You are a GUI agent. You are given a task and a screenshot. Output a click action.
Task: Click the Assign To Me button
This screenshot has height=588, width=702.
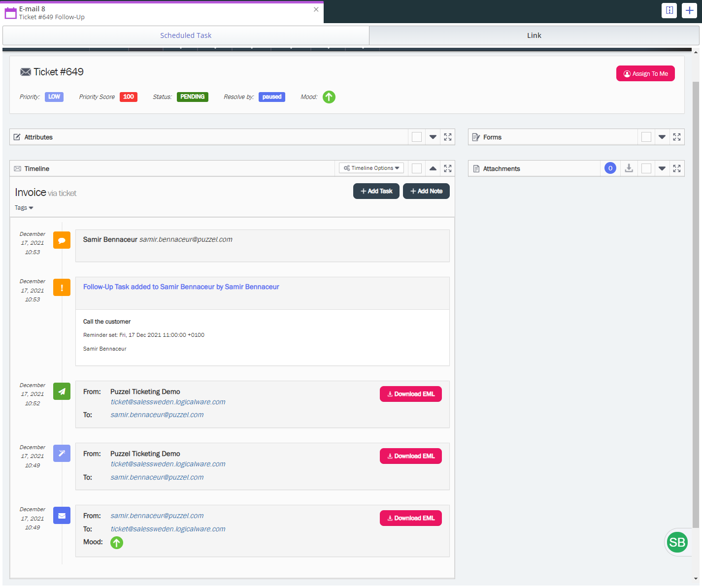click(x=645, y=73)
